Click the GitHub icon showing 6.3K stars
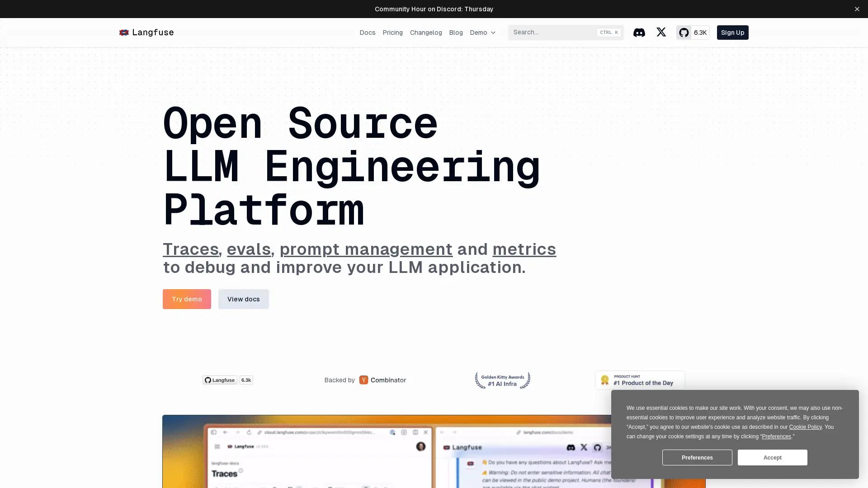 (693, 32)
